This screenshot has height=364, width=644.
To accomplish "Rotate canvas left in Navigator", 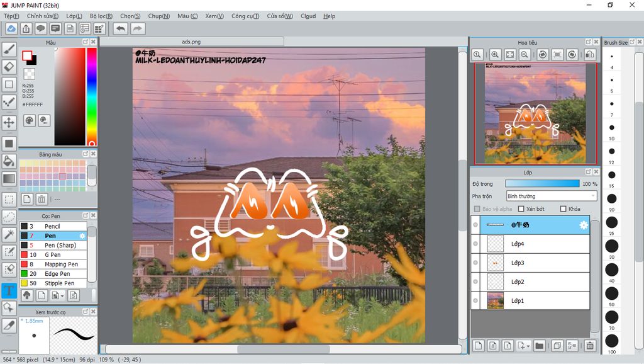I will pos(543,54).
